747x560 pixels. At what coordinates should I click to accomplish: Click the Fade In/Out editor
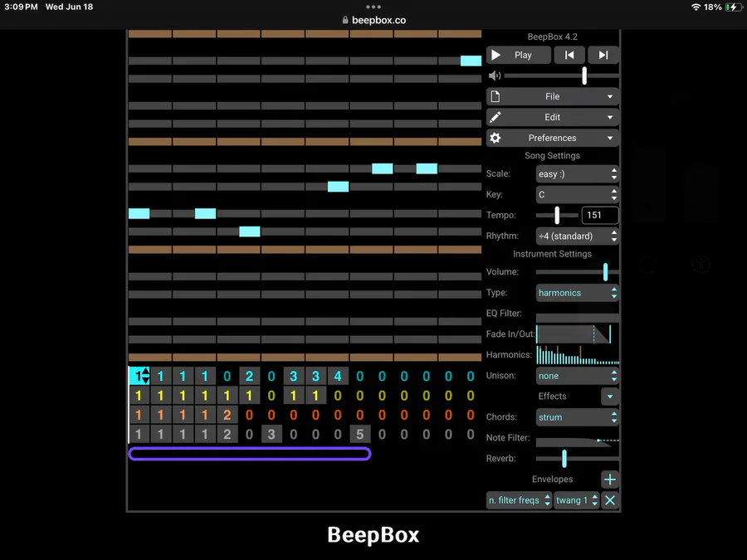coord(574,334)
